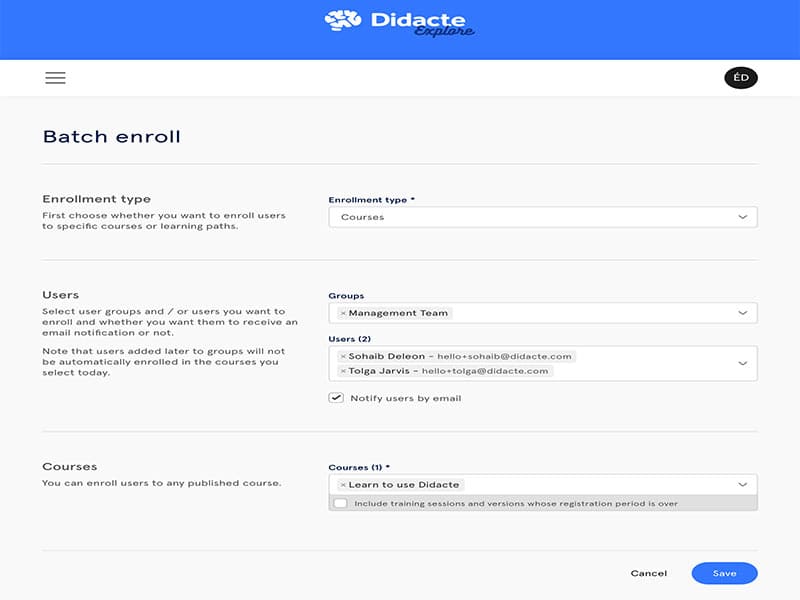Expand the Groups dropdown arrow
Screen dimensions: 800x600
742,313
